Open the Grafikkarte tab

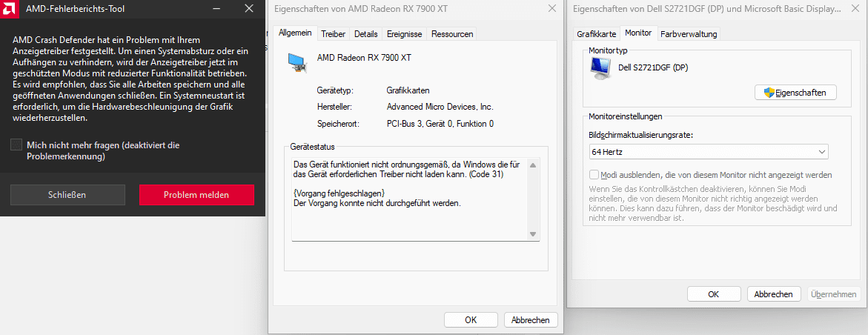pos(596,34)
